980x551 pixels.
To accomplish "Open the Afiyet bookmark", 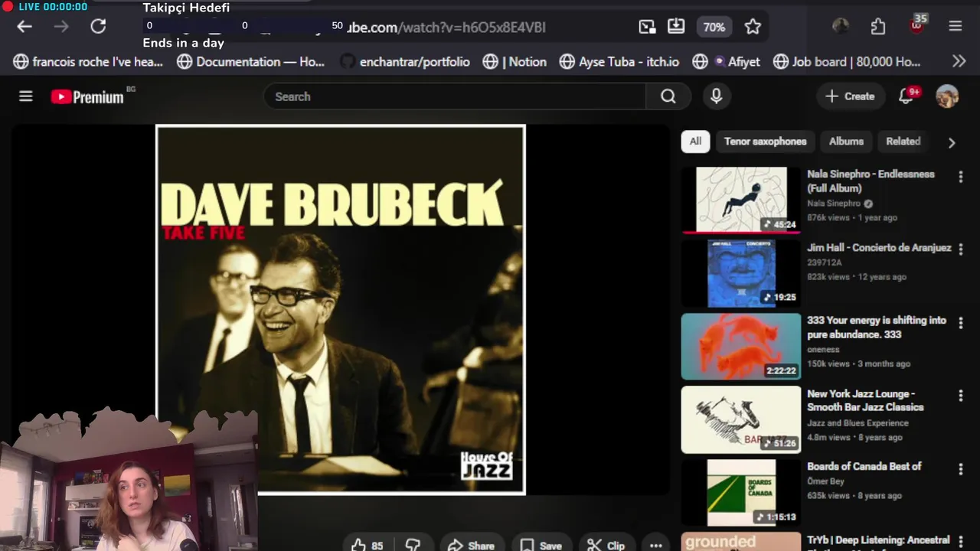I will click(726, 62).
